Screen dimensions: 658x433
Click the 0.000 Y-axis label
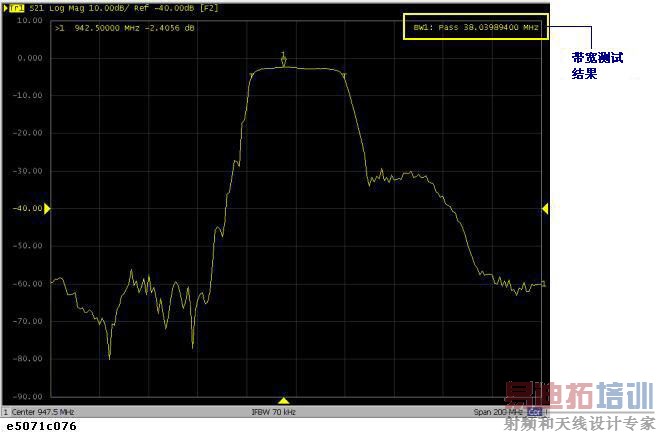click(x=30, y=58)
